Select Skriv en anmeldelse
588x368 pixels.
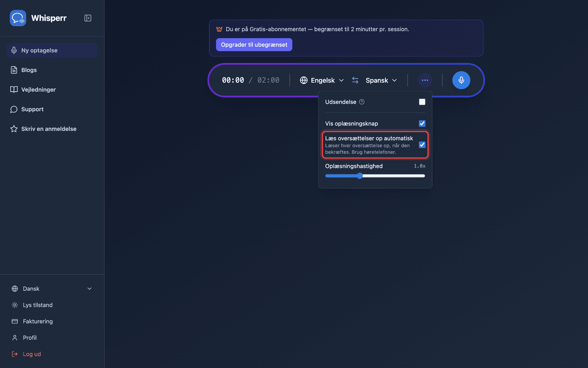pyautogui.click(x=52, y=129)
